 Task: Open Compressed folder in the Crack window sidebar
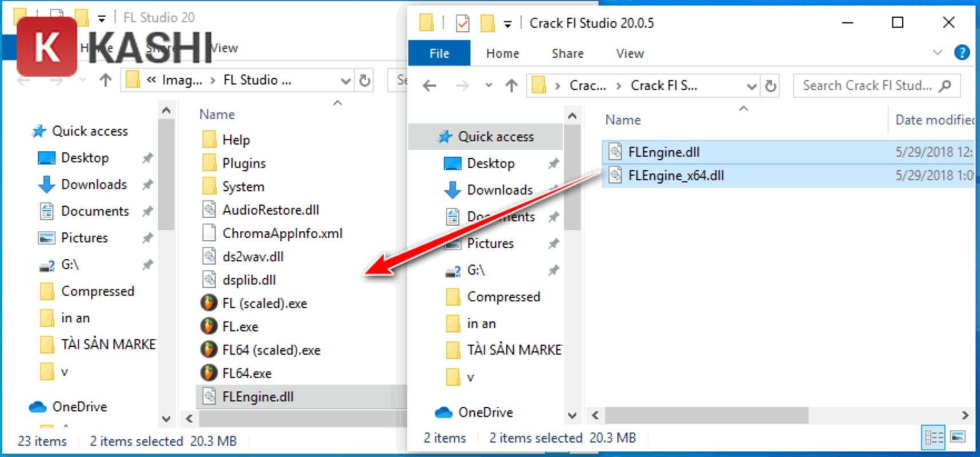(503, 297)
